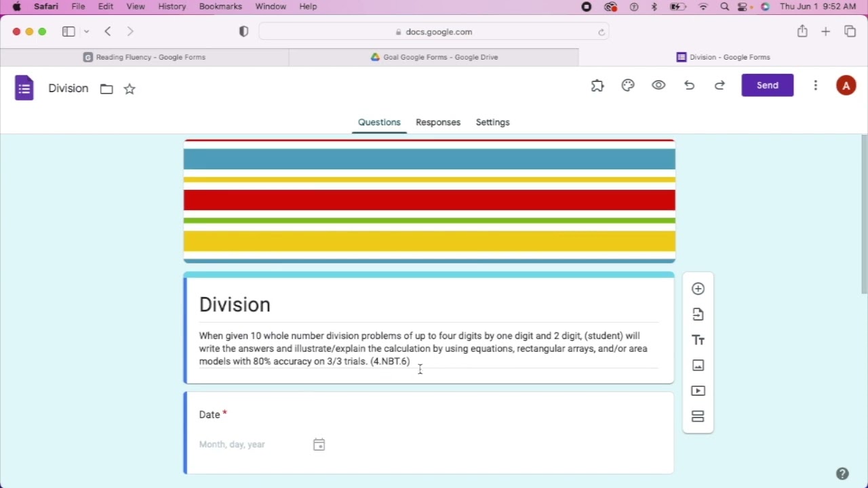Viewport: 868px width, 488px height.
Task: Add an image to the form
Action: pos(698,365)
